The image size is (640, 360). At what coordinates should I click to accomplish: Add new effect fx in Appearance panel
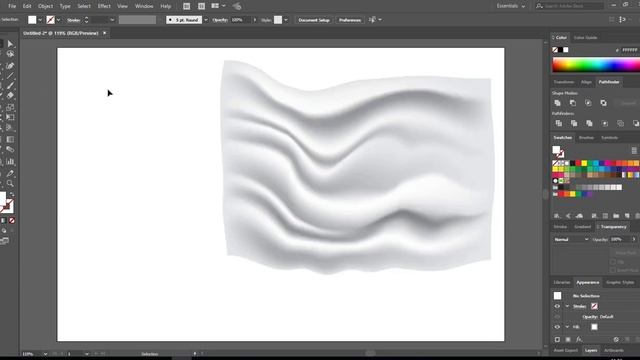579,339
